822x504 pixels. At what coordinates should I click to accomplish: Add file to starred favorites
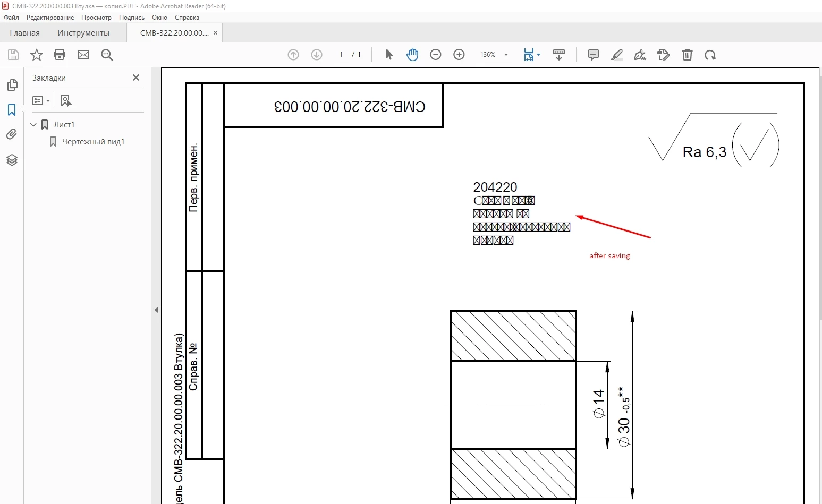[x=36, y=55]
